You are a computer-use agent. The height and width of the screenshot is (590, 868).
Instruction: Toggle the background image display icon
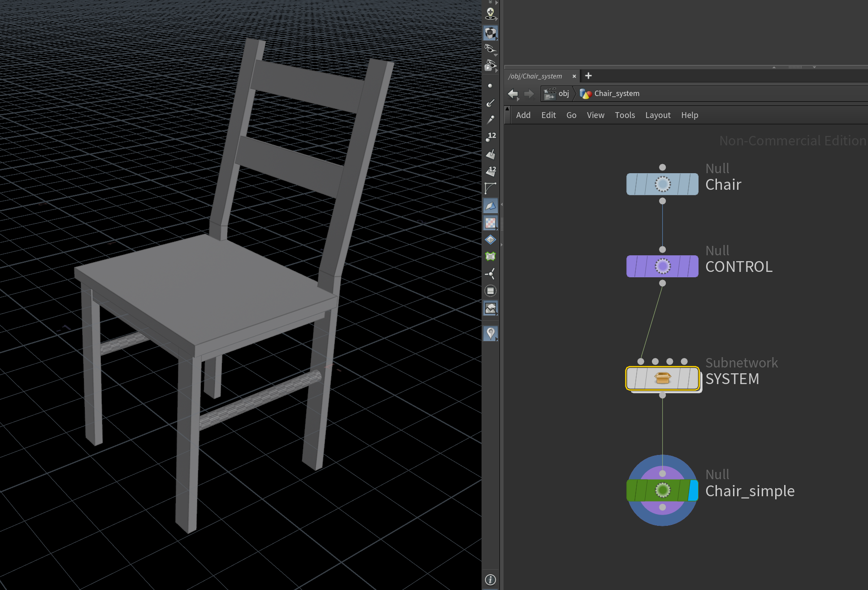490,308
